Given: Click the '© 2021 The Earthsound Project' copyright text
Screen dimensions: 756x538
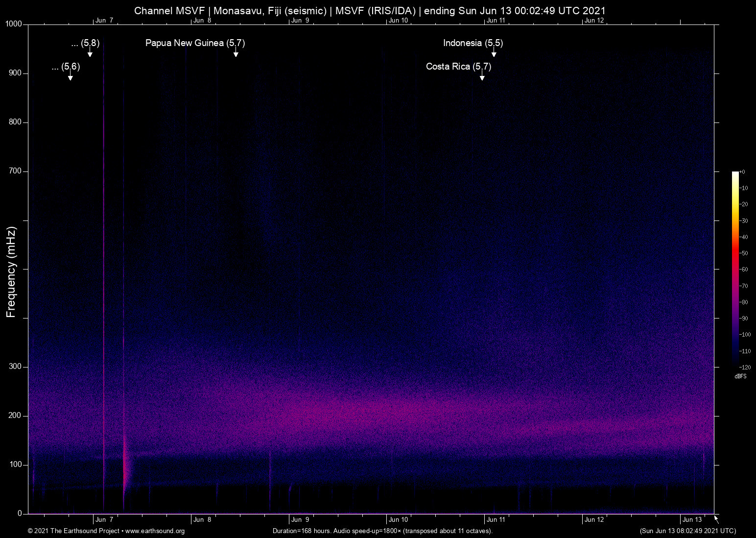Looking at the screenshot, I should click(x=73, y=531).
